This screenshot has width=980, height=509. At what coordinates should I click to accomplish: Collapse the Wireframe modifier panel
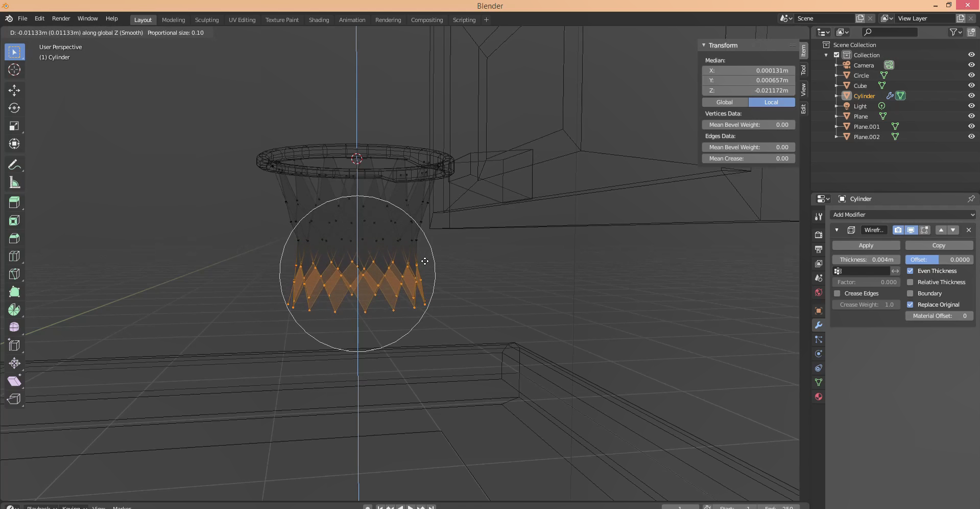coord(836,230)
